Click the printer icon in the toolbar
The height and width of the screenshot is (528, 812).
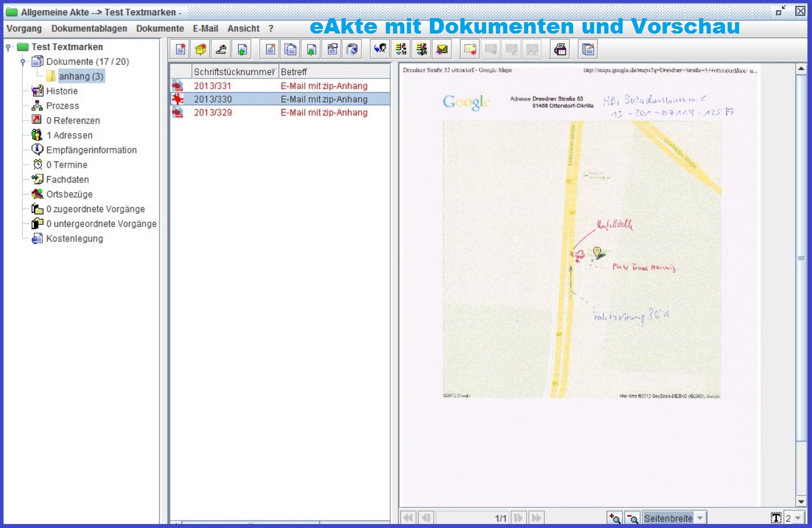560,50
